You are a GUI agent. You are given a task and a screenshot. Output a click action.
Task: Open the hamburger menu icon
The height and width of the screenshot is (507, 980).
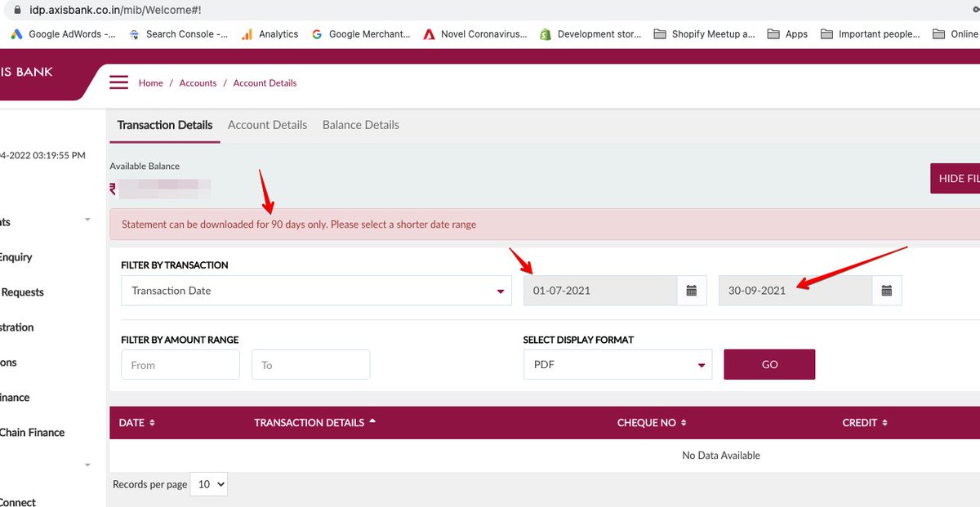(x=119, y=82)
